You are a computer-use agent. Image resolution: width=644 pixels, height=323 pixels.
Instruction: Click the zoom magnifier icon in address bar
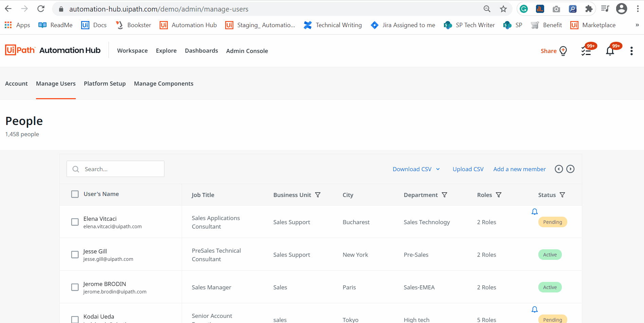pos(487,9)
